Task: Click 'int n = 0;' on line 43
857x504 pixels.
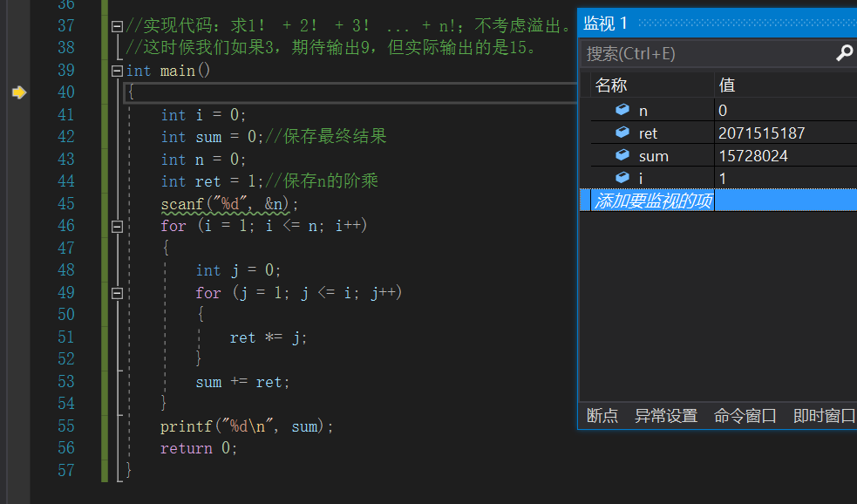Action: coord(203,159)
